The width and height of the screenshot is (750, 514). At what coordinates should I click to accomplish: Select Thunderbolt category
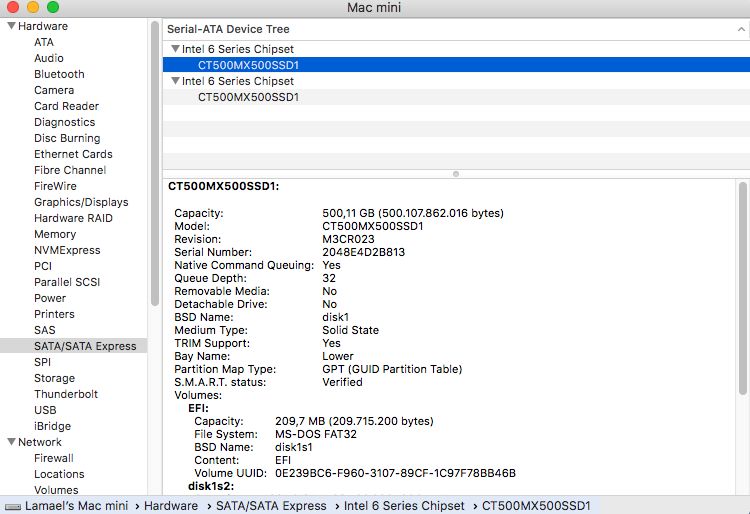point(66,394)
